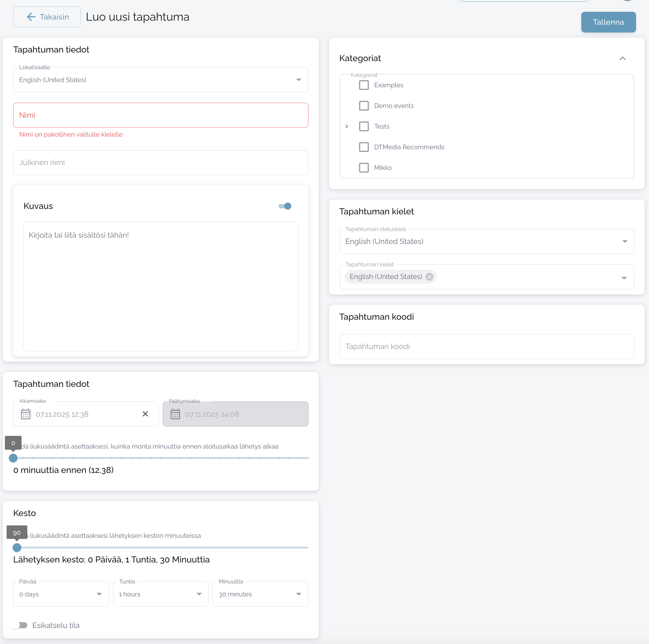The width and height of the screenshot is (649, 644).
Task: Open the Lokalisaatio dropdown
Action: 161,80
